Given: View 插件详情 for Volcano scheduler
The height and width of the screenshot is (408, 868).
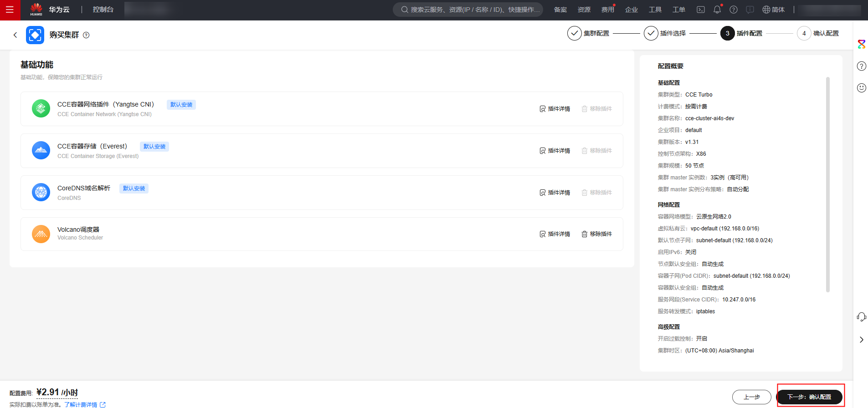Looking at the screenshot, I should tap(555, 234).
